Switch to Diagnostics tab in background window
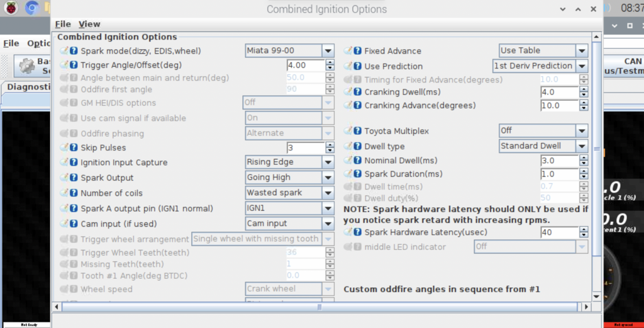This screenshot has height=328, width=644. click(28, 87)
